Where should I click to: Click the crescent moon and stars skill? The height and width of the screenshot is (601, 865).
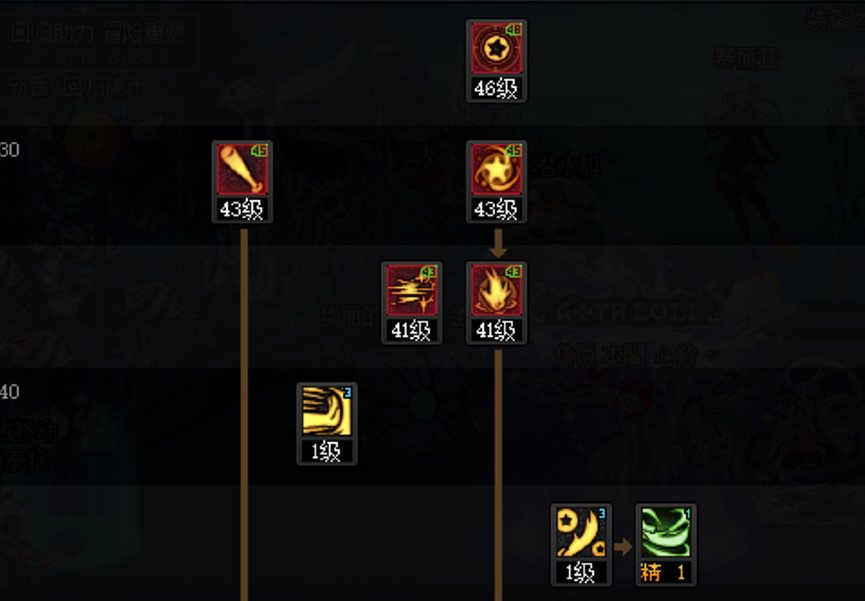point(581,532)
